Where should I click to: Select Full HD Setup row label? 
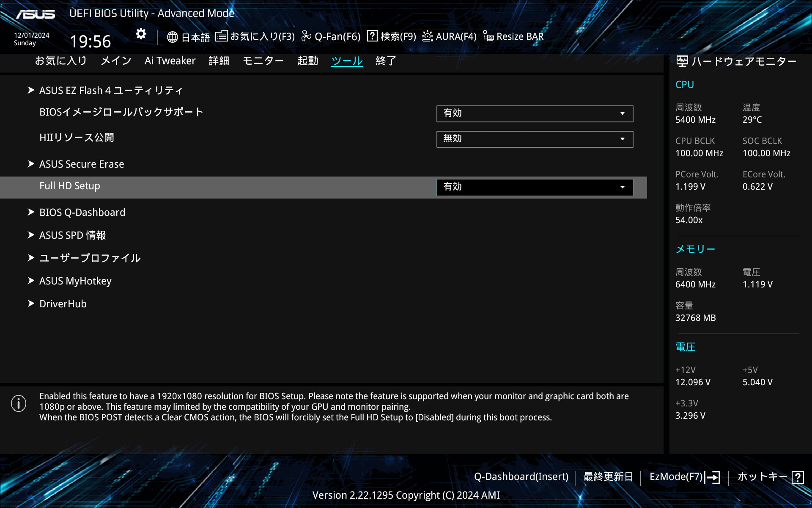click(70, 186)
